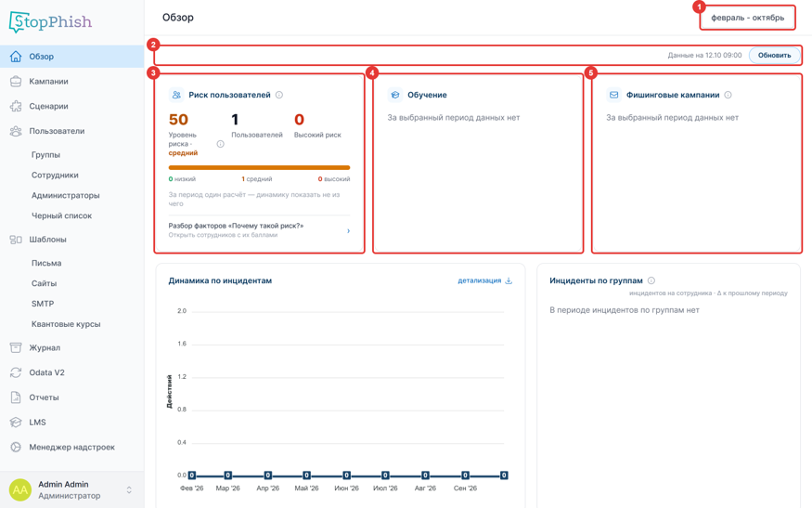Click the sync icon beside Odata V2
The width and height of the screenshot is (812, 508).
tap(16, 372)
